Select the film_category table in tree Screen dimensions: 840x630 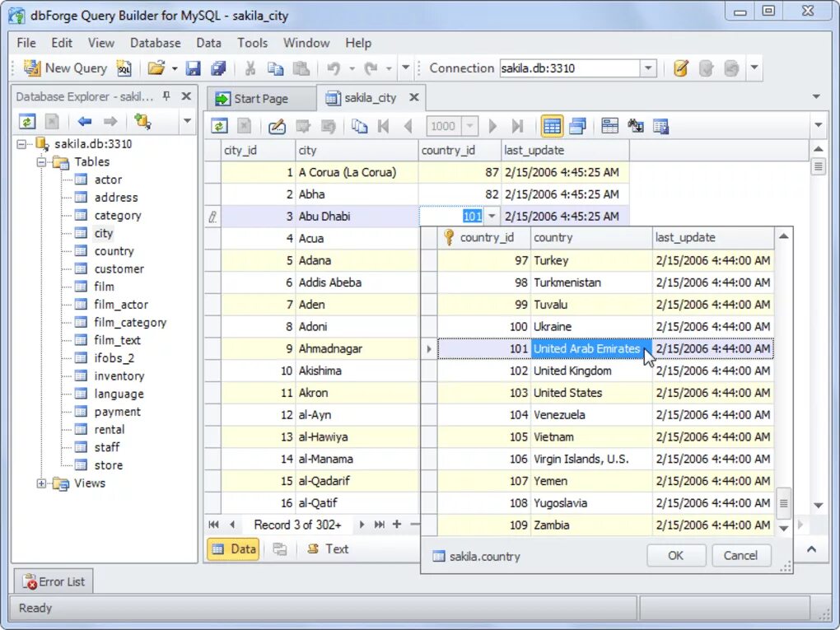point(129,323)
